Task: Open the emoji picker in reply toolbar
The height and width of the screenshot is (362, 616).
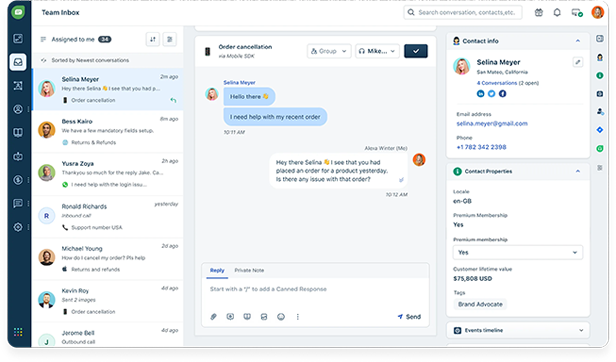Action: [281, 316]
